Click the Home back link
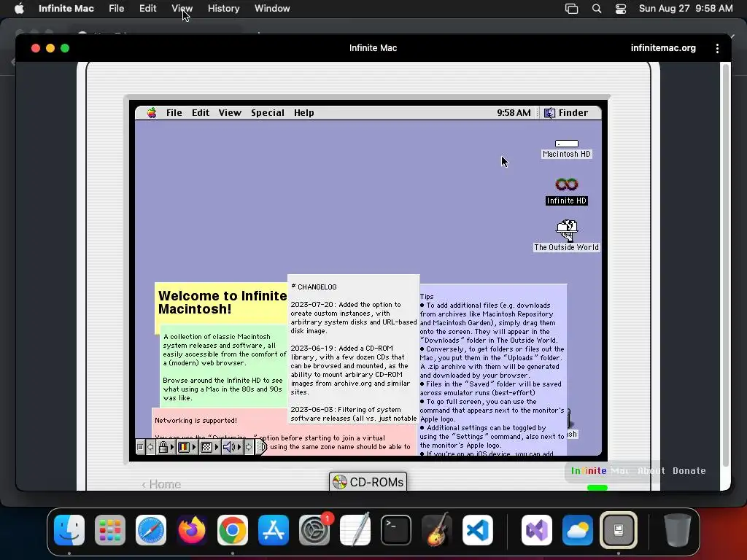The width and height of the screenshot is (747, 560). pyautogui.click(x=161, y=484)
